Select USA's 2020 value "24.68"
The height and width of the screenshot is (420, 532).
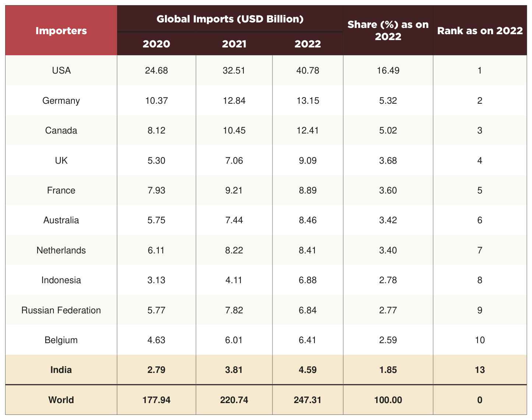tap(156, 70)
